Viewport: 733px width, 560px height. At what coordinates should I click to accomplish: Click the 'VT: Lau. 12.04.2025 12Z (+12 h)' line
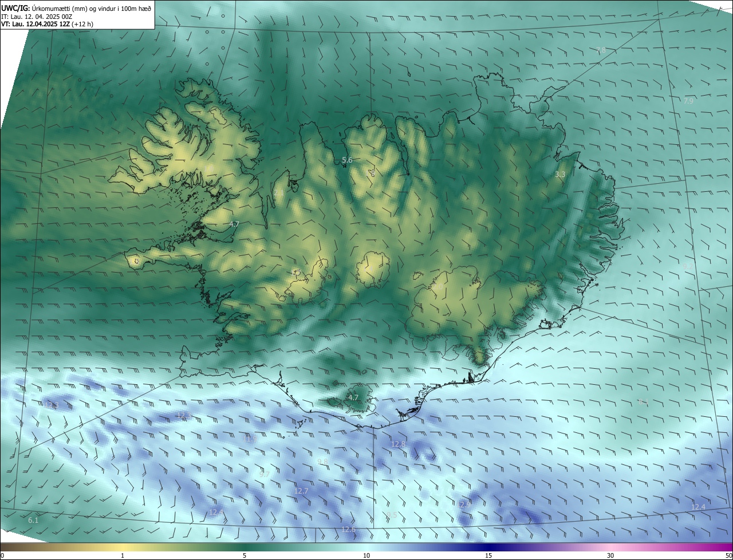[48, 25]
